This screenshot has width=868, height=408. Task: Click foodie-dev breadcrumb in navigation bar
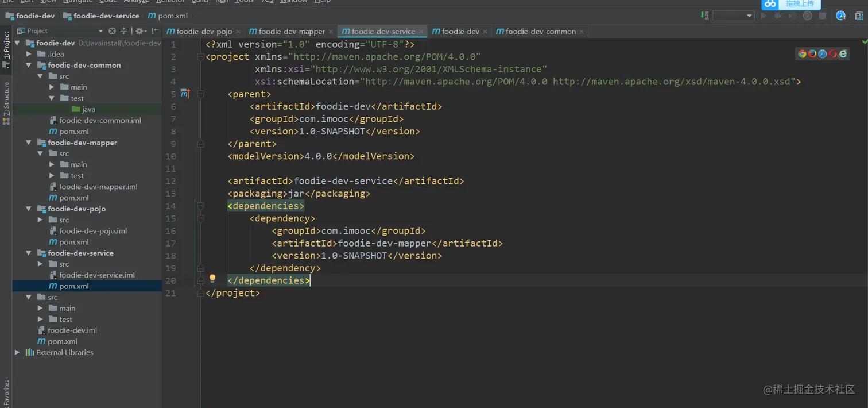point(30,16)
